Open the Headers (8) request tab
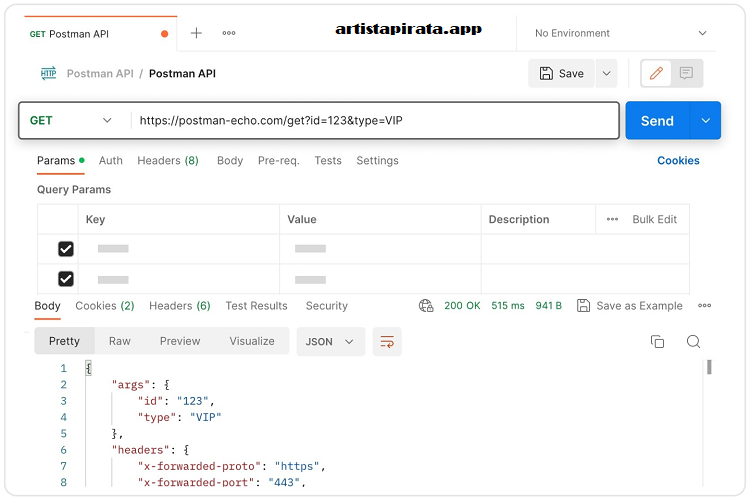This screenshot has width=750, height=500. [x=168, y=160]
